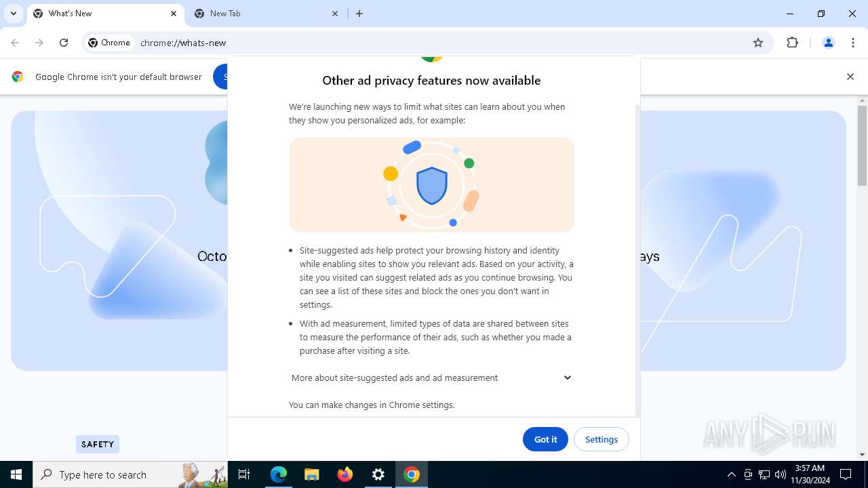Open Task View on the taskbar
Screen dimensions: 868x488
[244, 474]
